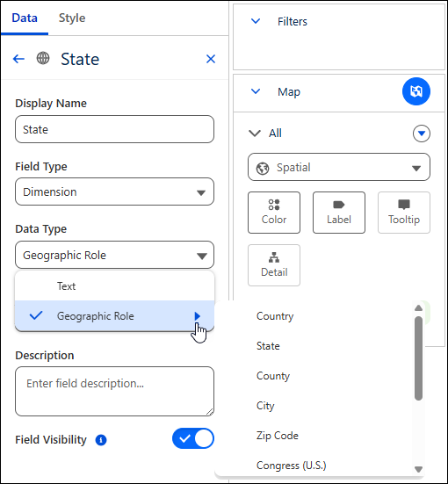The image size is (448, 484).
Task: Click the role list scrollbar thumb
Action: 418,358
